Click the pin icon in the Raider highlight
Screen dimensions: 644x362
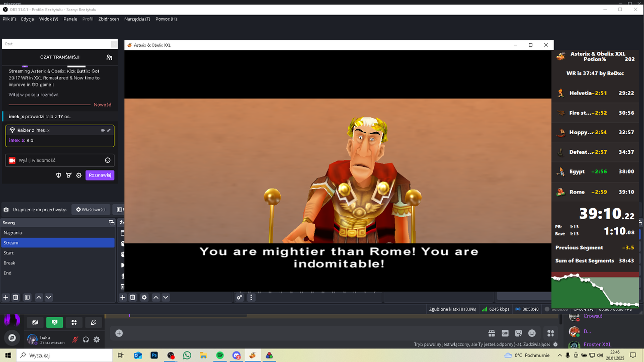point(109,130)
